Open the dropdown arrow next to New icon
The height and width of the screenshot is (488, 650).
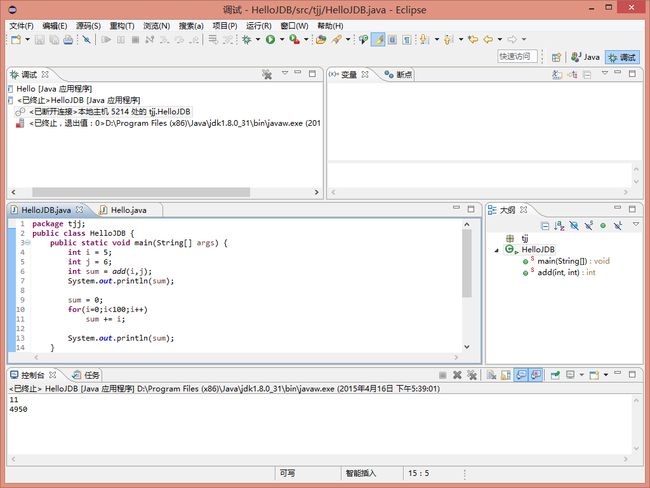tap(27, 39)
